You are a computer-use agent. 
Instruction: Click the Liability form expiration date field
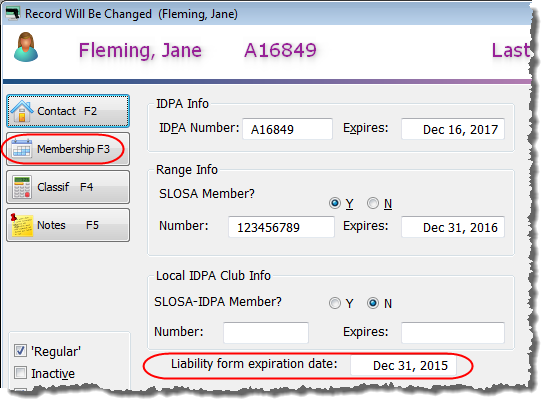click(x=403, y=366)
